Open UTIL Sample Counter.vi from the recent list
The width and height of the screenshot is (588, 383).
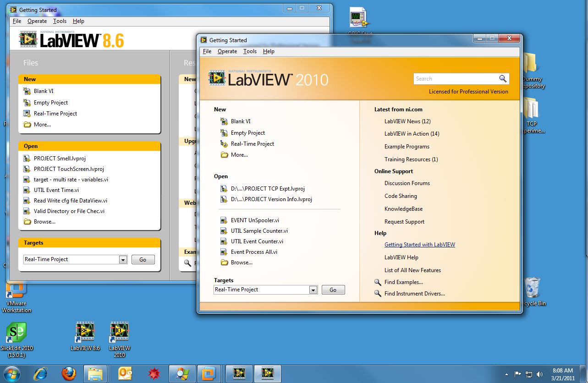259,231
